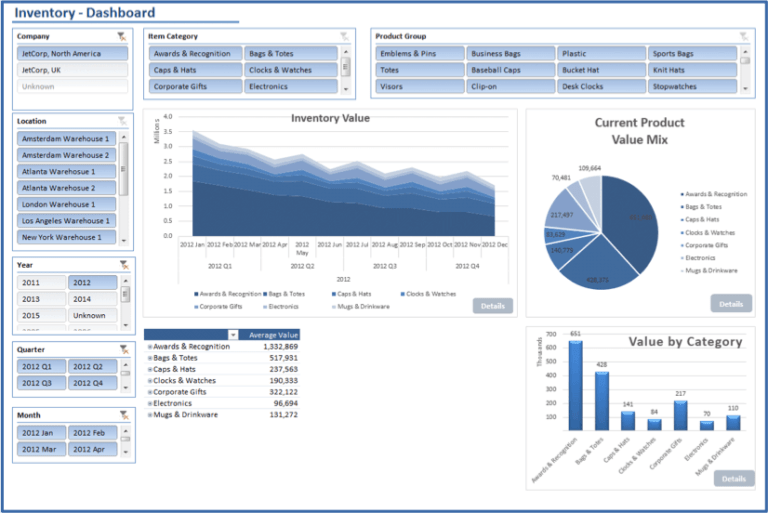
Task: Open Details below the Value by Category chart
Action: tap(733, 479)
